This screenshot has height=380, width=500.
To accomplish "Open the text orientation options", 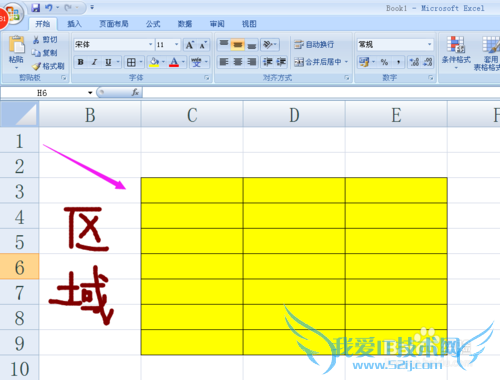I will click(269, 44).
